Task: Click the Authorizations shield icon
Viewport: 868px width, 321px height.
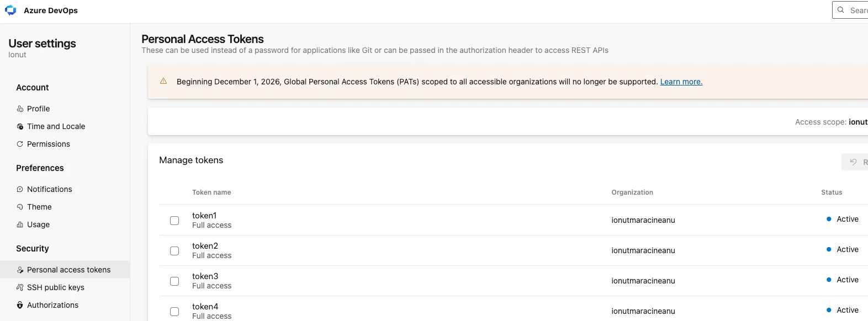Action: click(x=20, y=305)
